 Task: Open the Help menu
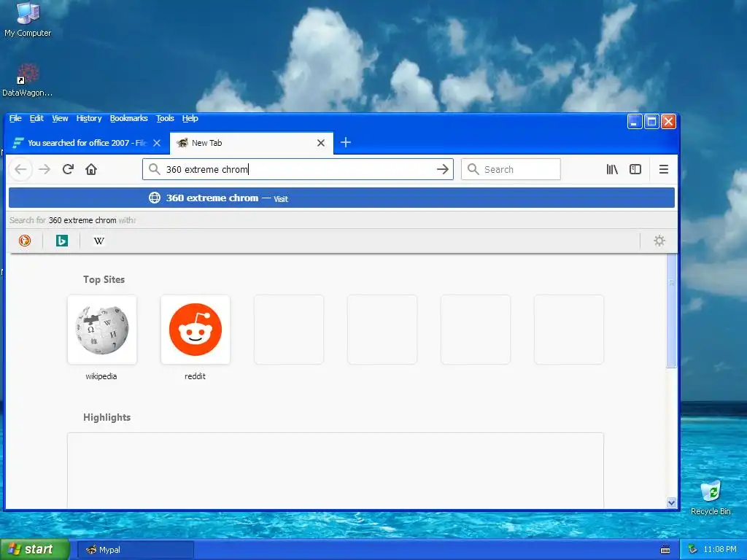point(190,118)
